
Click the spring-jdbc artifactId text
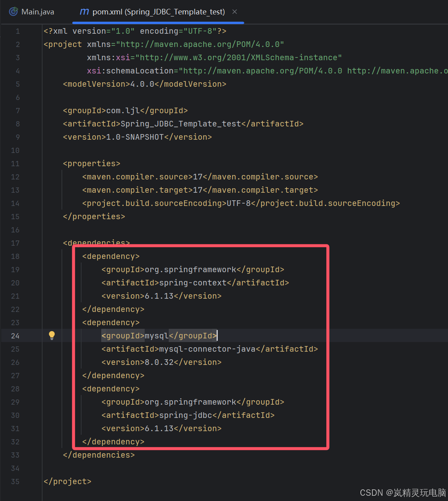click(185, 415)
